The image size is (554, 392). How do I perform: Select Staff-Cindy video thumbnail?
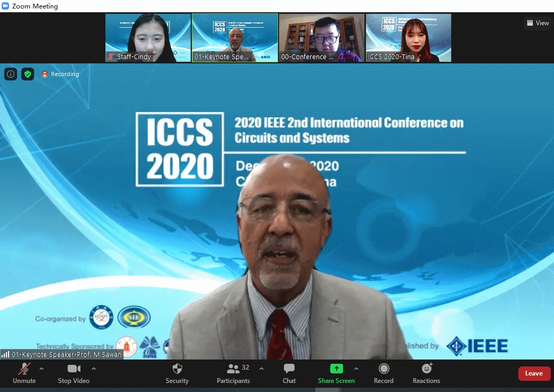coord(148,38)
